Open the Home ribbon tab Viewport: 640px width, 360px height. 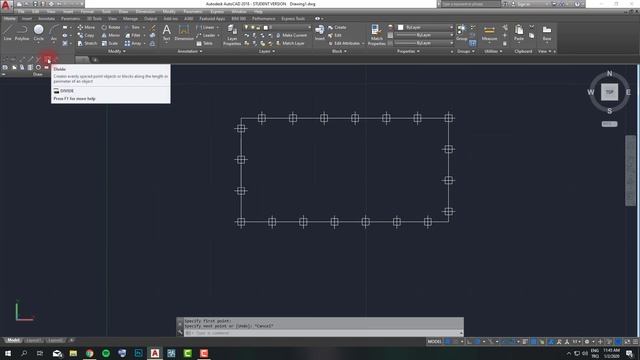[9, 18]
